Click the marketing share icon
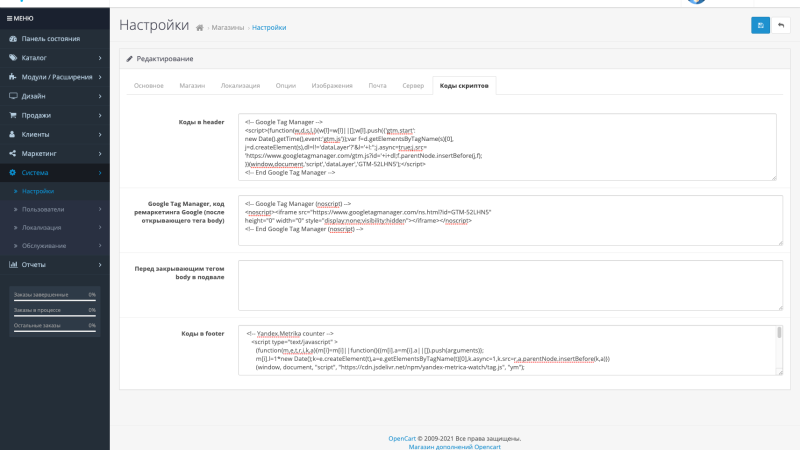Viewport: 800px width, 450px height. coord(13,154)
